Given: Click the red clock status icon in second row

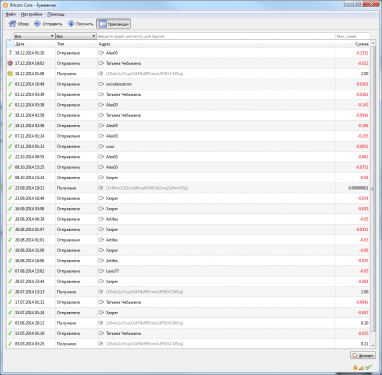Looking at the screenshot, I should 10,63.
